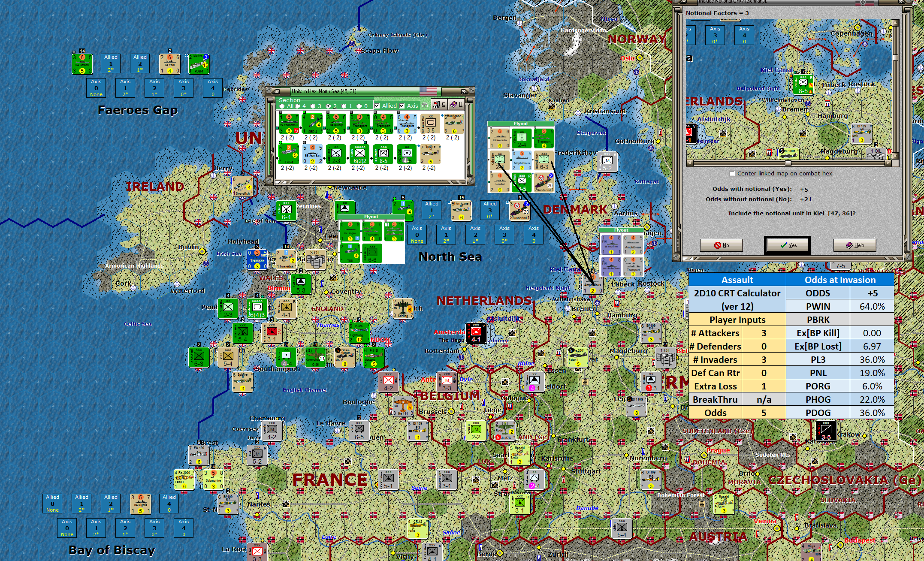The height and width of the screenshot is (561, 924).
Task: Select the CV Yorktown III carrier counter
Action: [x=289, y=124]
